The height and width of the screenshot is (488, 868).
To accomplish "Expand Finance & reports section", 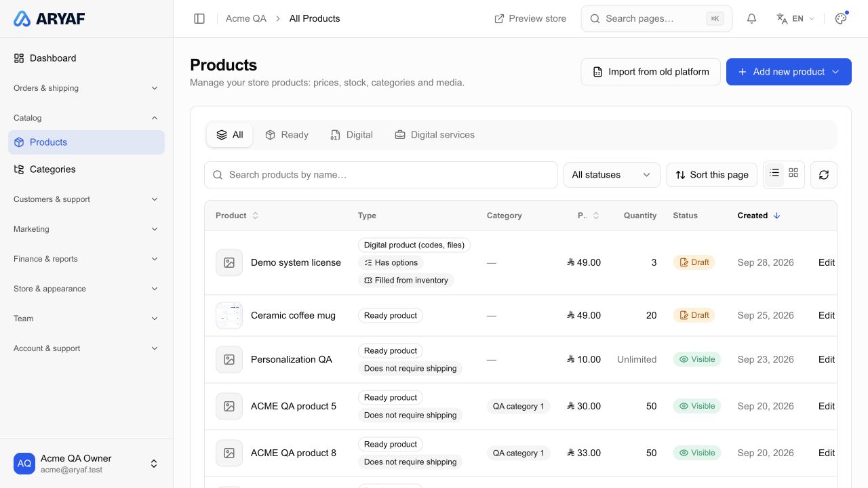I will [86, 259].
